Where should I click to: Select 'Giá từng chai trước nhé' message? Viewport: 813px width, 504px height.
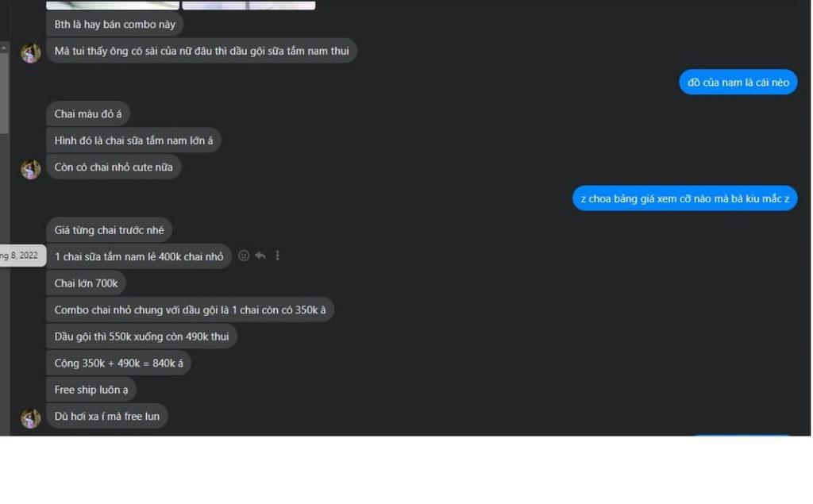[109, 229]
